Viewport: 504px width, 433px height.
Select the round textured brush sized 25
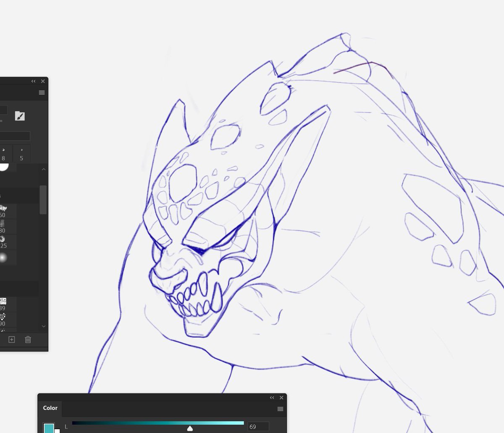(8, 242)
